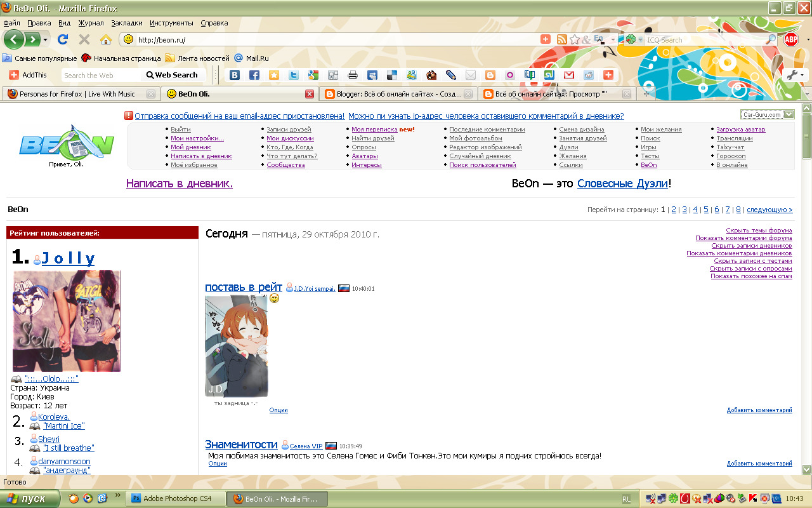Image resolution: width=812 pixels, height=508 pixels.
Task: Switch to the Blogger: Всё об онлайн сайтах tab
Action: click(x=398, y=94)
